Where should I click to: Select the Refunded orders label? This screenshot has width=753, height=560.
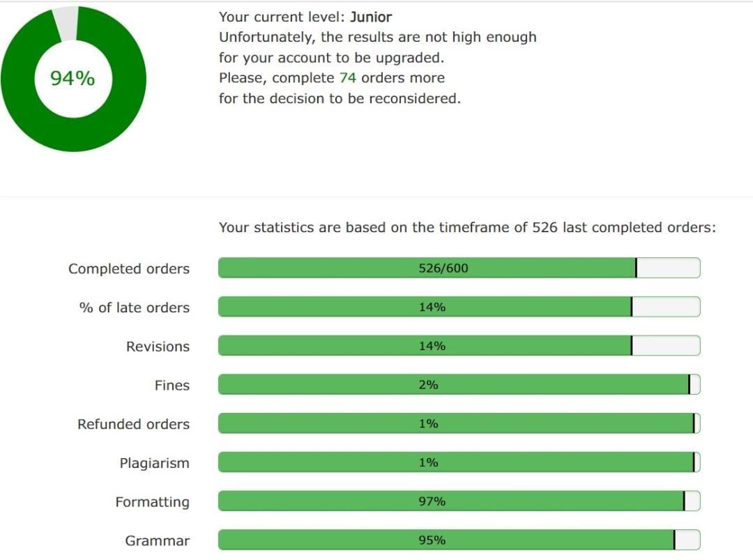pyautogui.click(x=133, y=424)
